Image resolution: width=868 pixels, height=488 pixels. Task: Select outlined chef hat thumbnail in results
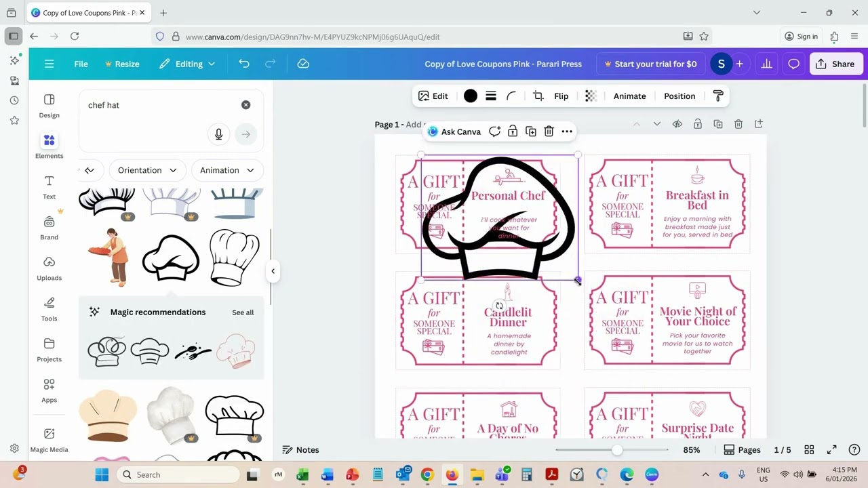pyautogui.click(x=171, y=258)
